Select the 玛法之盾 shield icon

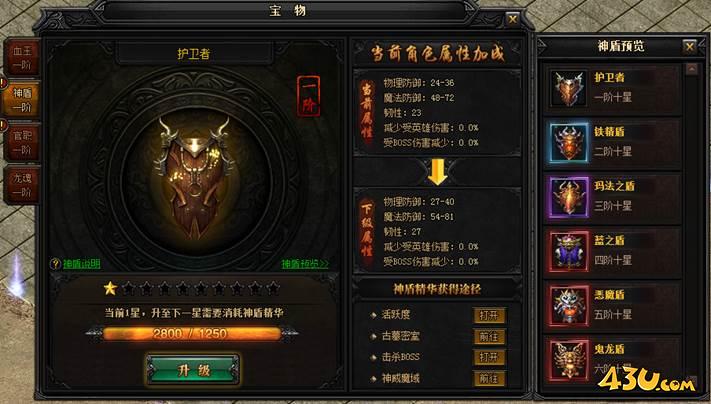tap(569, 197)
